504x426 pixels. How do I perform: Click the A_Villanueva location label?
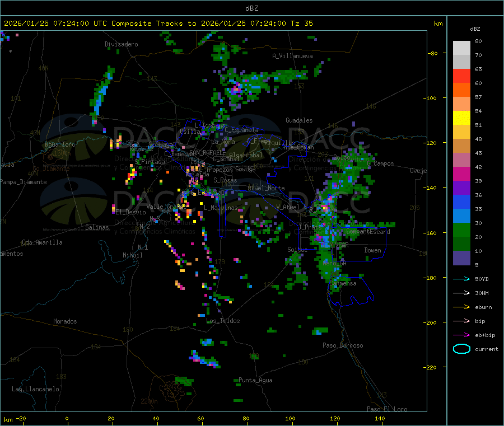292,56
